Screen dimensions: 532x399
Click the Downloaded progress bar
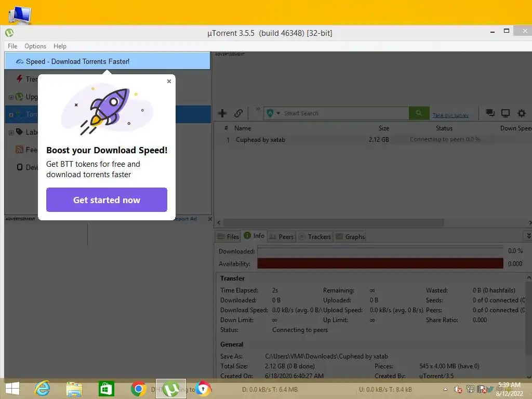click(380, 251)
